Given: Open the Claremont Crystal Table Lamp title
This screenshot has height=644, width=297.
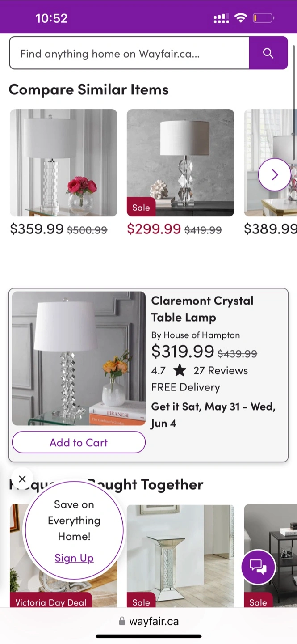Looking at the screenshot, I should pos(202,309).
